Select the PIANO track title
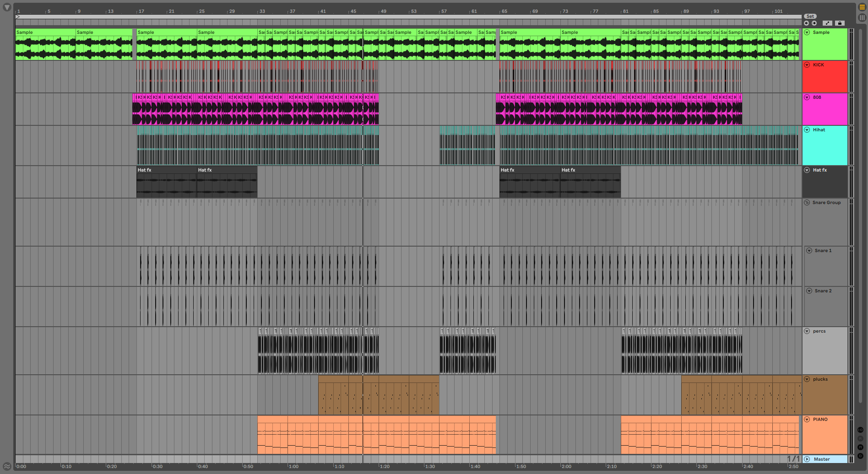 click(x=820, y=420)
